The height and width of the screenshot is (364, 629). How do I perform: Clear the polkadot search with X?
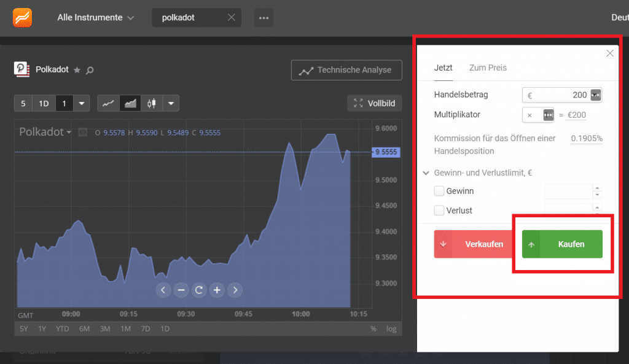tap(232, 17)
